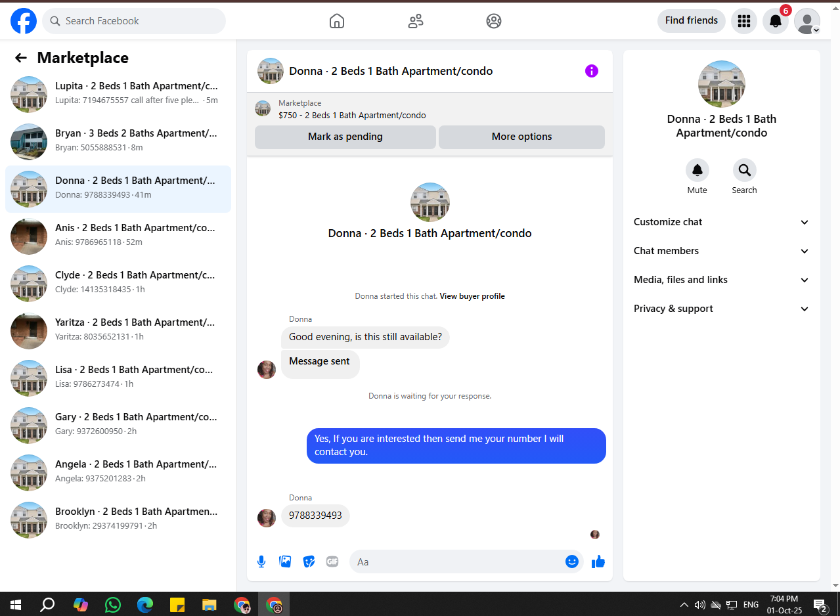Image resolution: width=840 pixels, height=616 pixels.
Task: Open Windows notification center icon
Action: 820,605
